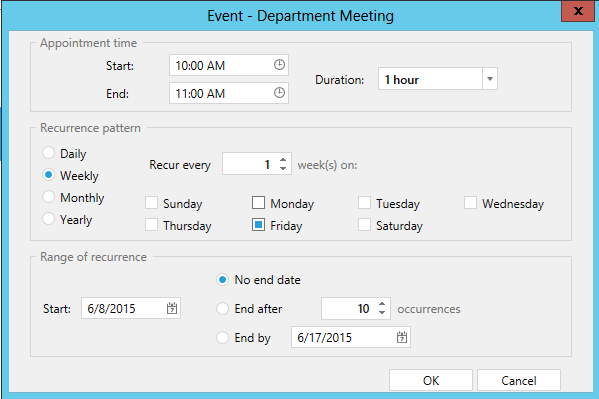Decrease the Recur every weeks value
Screen dimensions: 599x399
pyautogui.click(x=283, y=169)
